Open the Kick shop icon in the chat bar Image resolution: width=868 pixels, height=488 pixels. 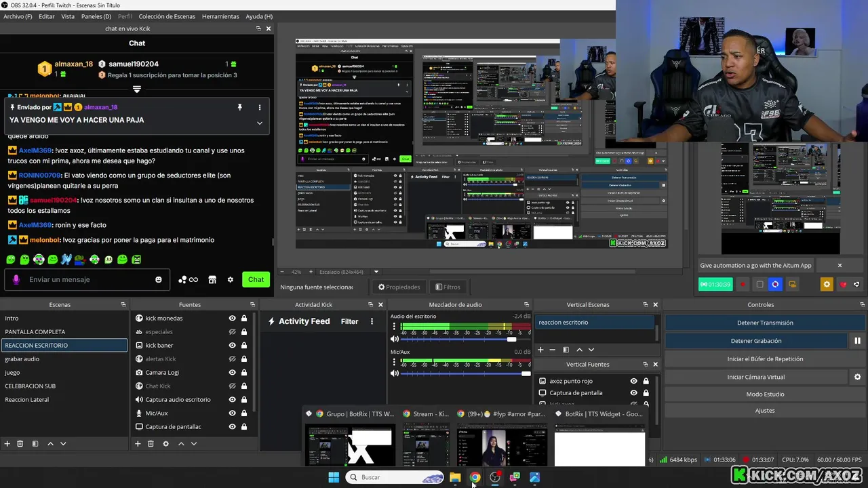(x=212, y=280)
